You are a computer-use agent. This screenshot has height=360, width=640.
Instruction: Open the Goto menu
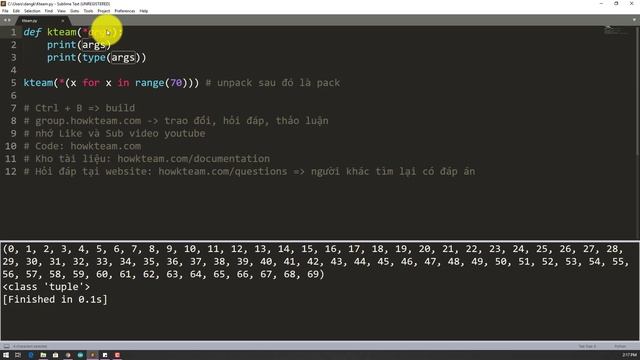click(x=74, y=11)
